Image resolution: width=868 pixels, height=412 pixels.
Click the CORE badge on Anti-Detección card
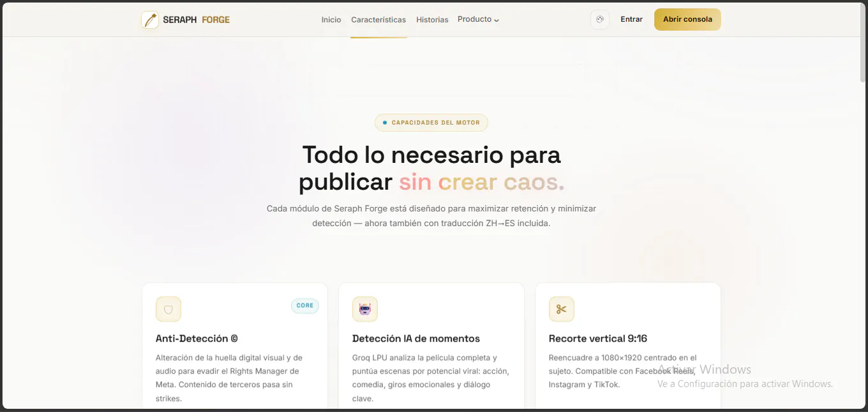(305, 305)
